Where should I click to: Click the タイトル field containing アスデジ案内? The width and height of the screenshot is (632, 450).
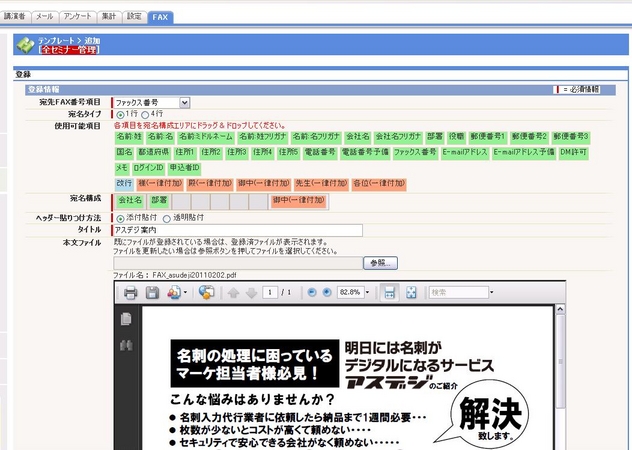(x=238, y=230)
